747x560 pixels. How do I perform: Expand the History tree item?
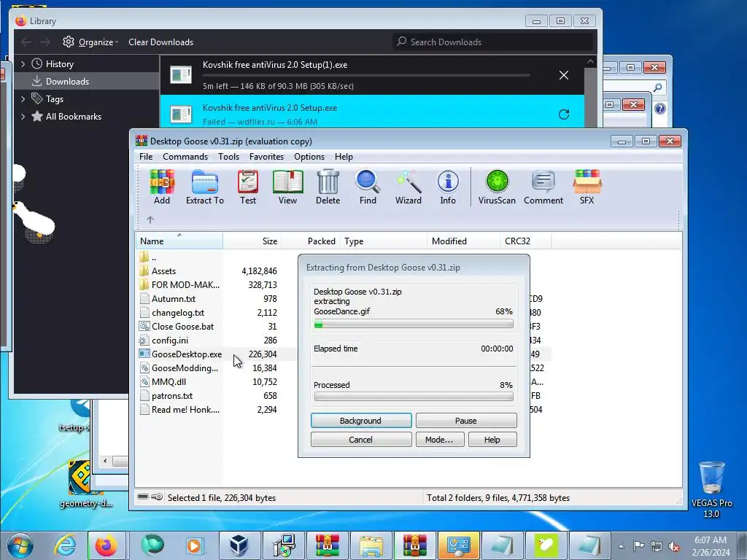(x=23, y=64)
